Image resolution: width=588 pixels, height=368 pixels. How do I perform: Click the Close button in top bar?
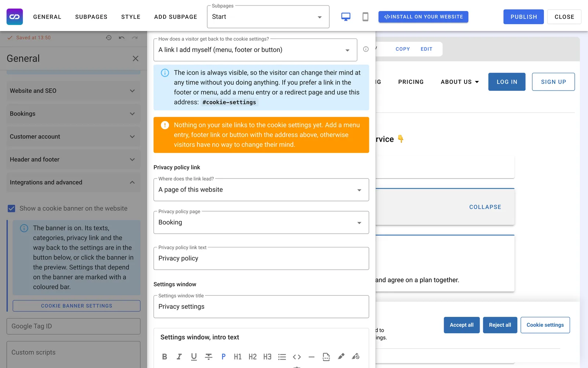(x=564, y=17)
